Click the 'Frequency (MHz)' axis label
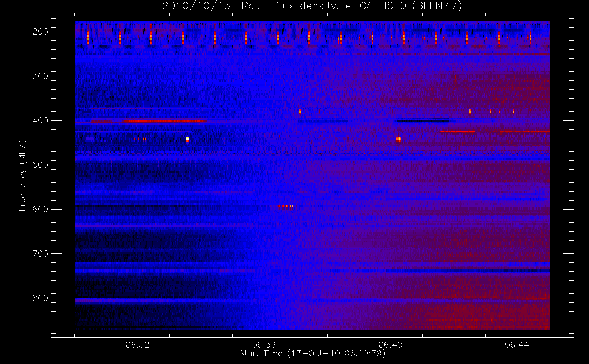Viewport: 589px width, 364px height. pos(23,175)
